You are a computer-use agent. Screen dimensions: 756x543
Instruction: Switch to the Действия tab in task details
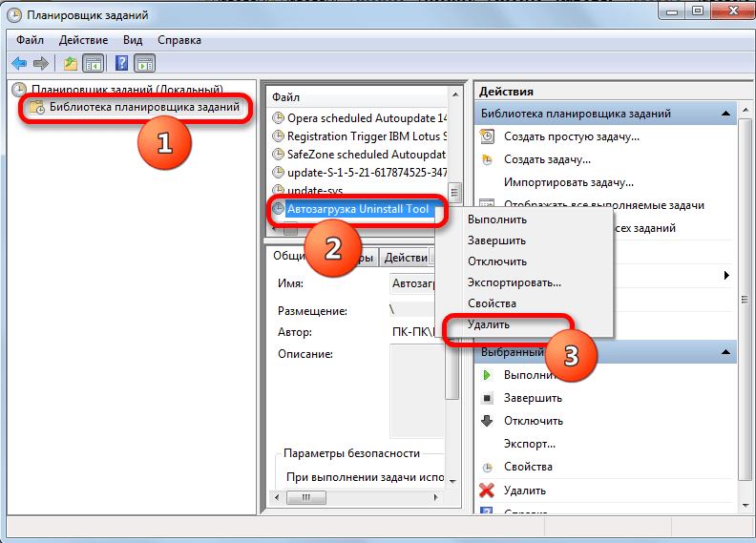coord(406,258)
